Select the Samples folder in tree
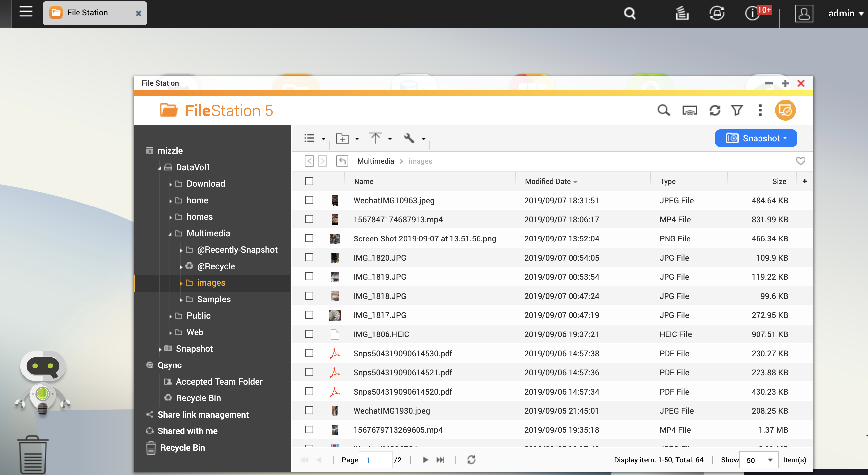This screenshot has width=868, height=475. pos(214,300)
